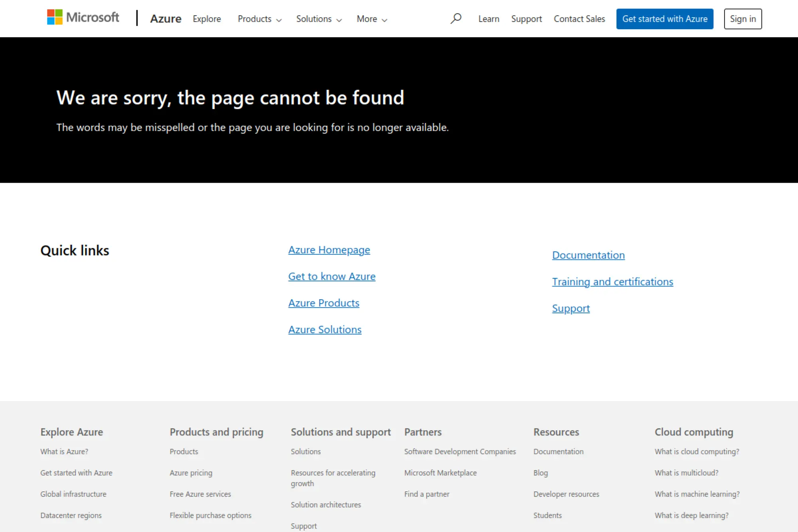Open the Azure Homepage link
798x532 pixels.
click(329, 250)
